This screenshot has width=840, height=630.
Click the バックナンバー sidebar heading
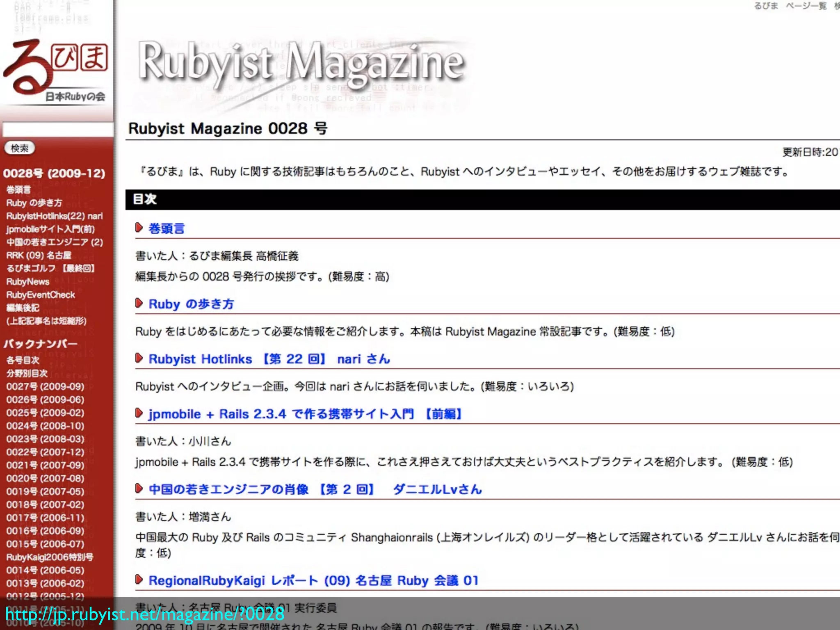[41, 344]
